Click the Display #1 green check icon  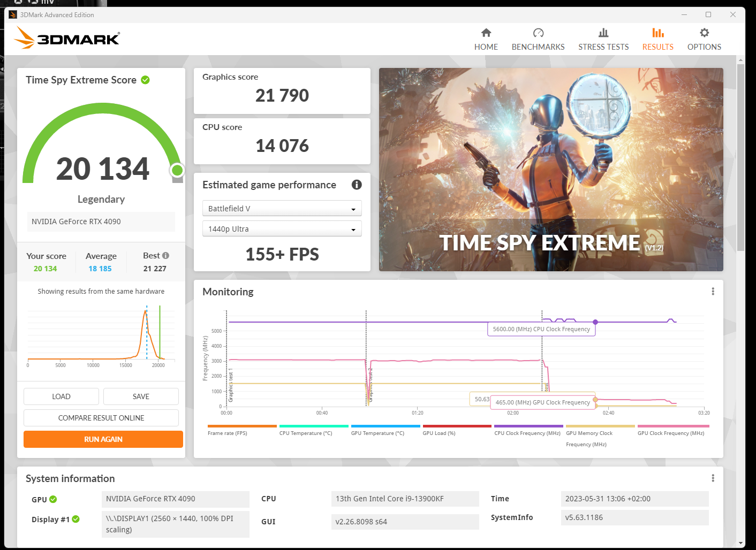tap(75, 519)
